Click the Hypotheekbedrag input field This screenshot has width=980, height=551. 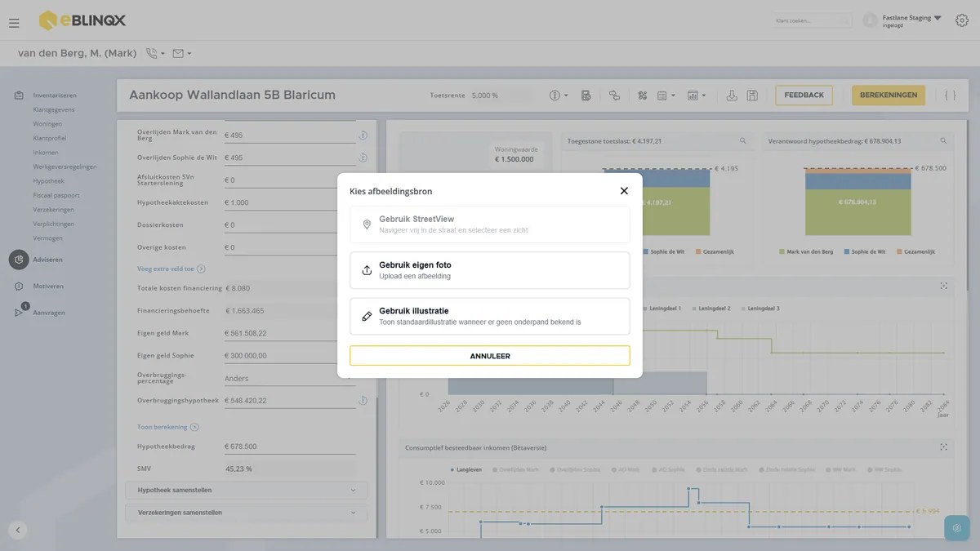click(x=289, y=447)
